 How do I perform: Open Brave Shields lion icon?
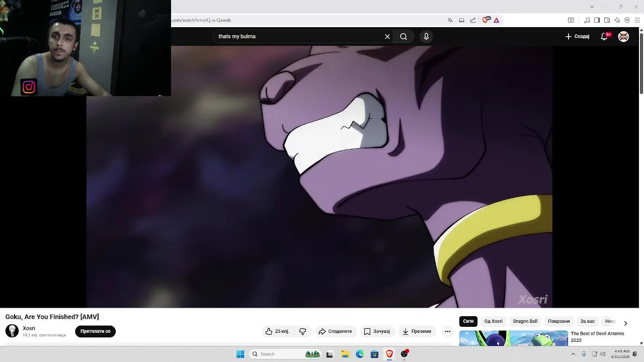[485, 20]
